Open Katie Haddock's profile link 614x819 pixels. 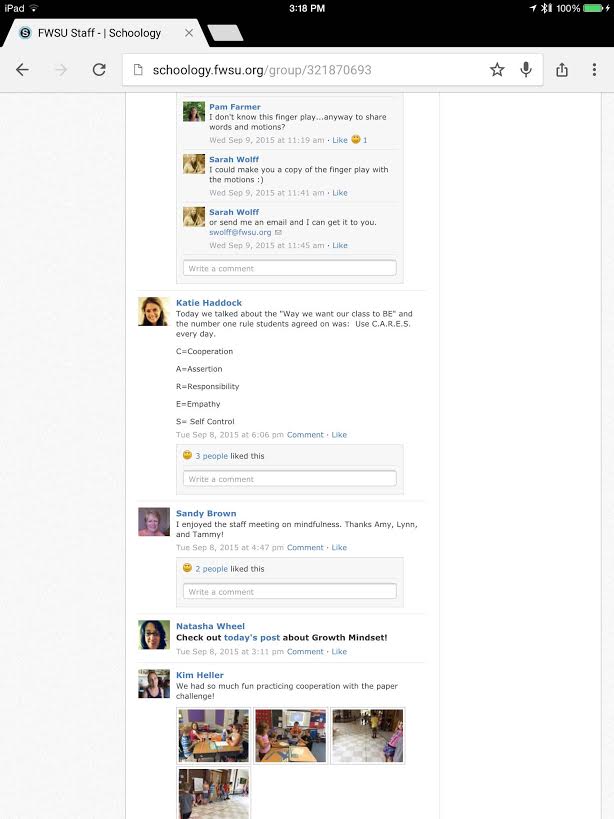coord(209,302)
